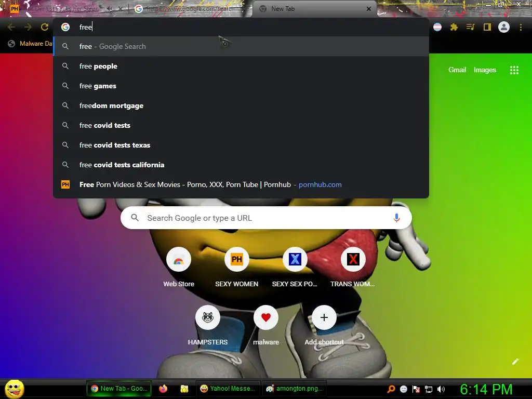The height and width of the screenshot is (399, 532).
Task: Open the file folder taskbar icon
Action: (184, 389)
